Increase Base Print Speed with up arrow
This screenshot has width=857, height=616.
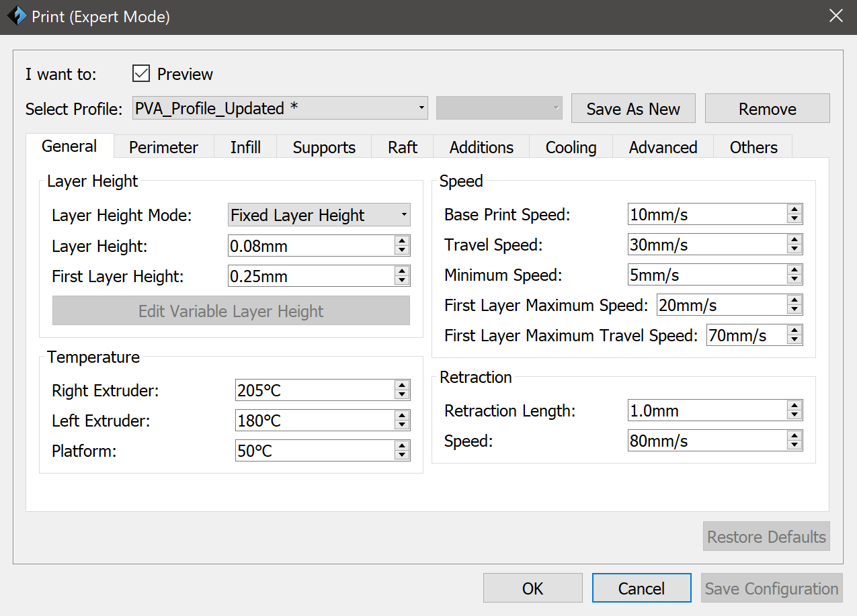coord(794,210)
